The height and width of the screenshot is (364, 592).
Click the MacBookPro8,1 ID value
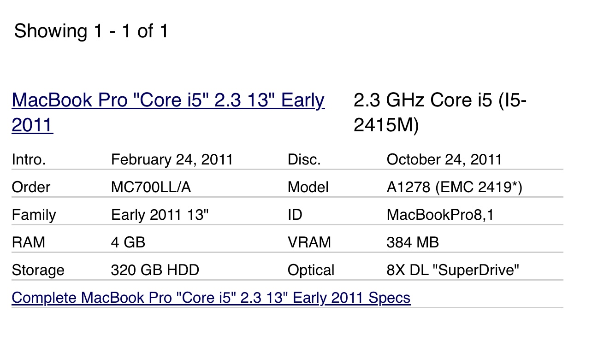pos(440,215)
